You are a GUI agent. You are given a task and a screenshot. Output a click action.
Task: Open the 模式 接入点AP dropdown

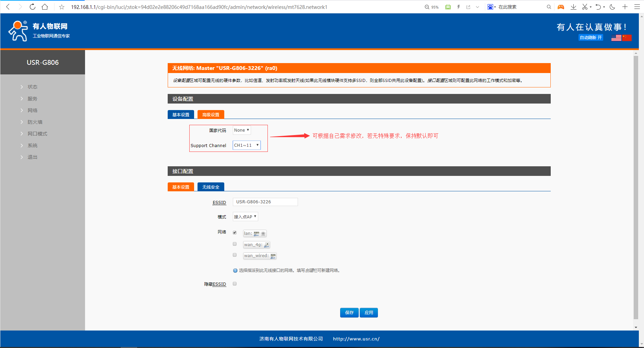[245, 217]
